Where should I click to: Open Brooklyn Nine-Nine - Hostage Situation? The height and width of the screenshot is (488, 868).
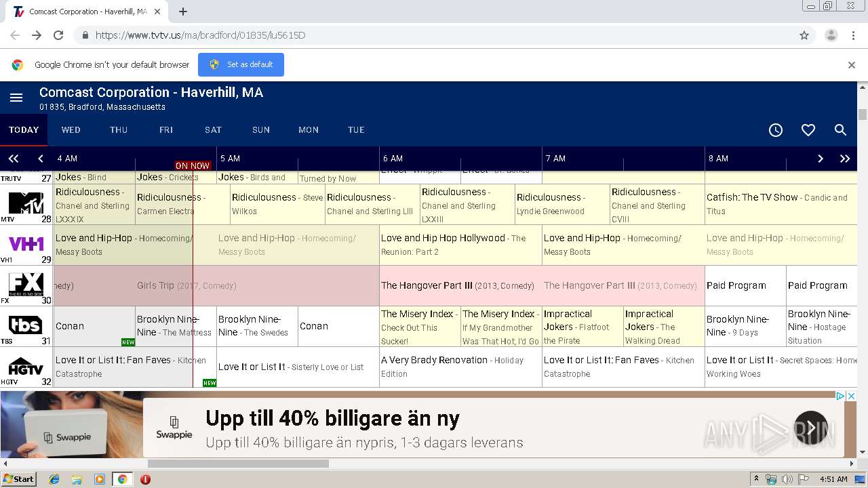pyautogui.click(x=821, y=327)
